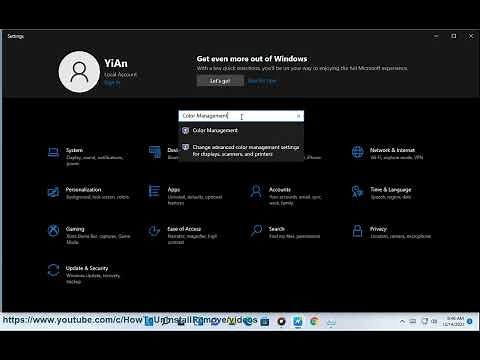Screen dimensions: 480x360
Task: Clear the search box with the X
Action: [298, 116]
